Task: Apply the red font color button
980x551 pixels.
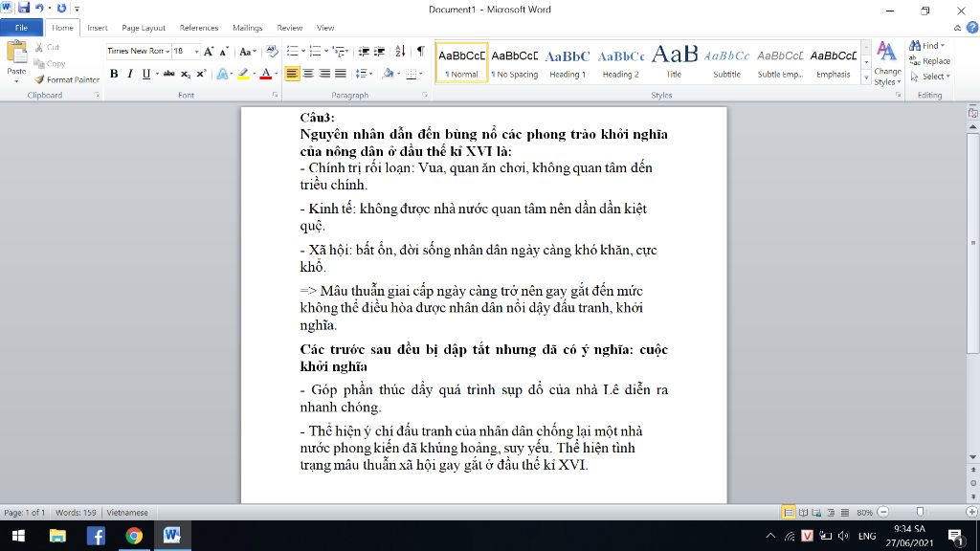Action: 266,74
